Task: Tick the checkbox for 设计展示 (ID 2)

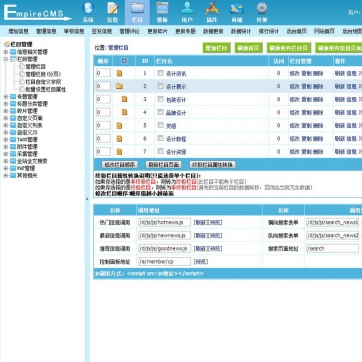Action: pos(160,86)
